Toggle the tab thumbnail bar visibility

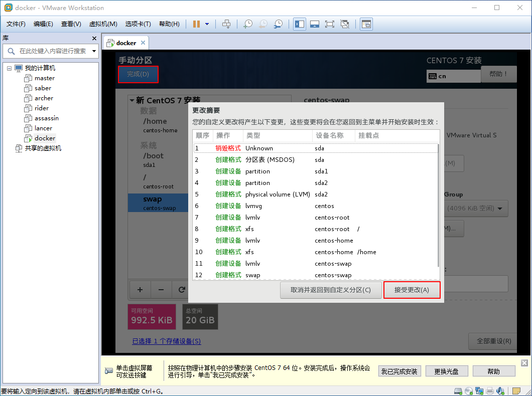click(315, 24)
